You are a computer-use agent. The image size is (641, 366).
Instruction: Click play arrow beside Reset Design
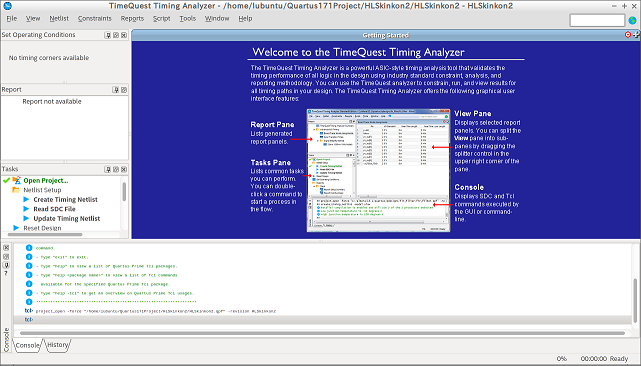16,227
